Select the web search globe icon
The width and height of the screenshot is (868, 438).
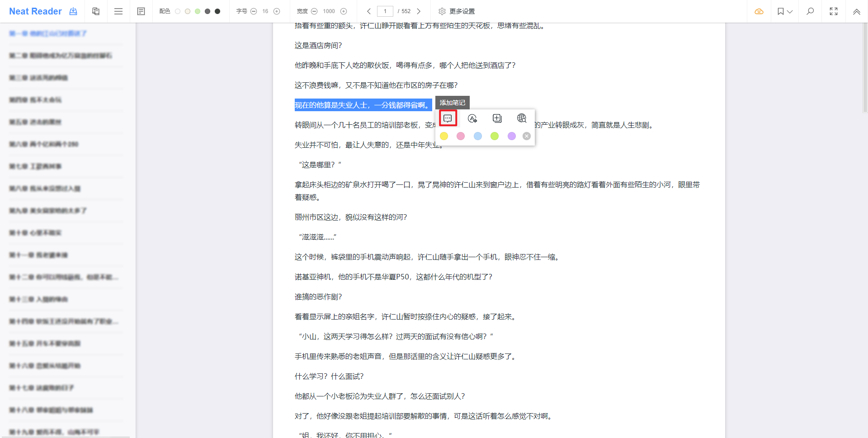click(x=521, y=118)
